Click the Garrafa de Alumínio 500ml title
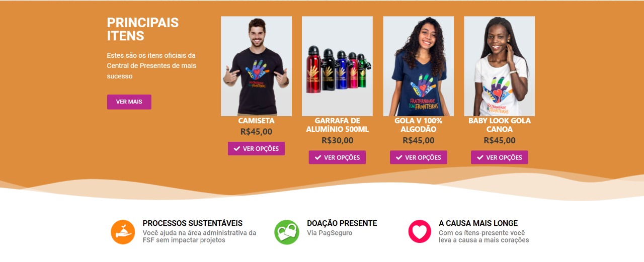 (x=337, y=125)
